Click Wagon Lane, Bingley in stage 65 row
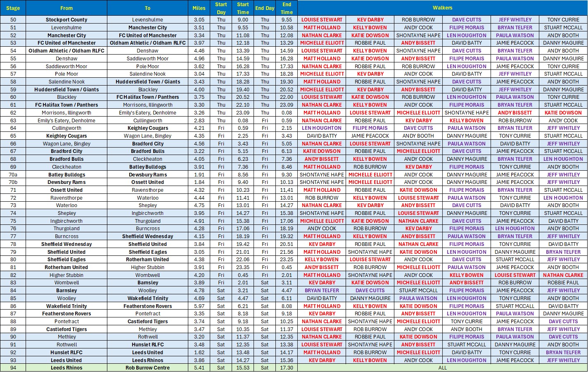This screenshot has height=372, width=588. point(148,136)
